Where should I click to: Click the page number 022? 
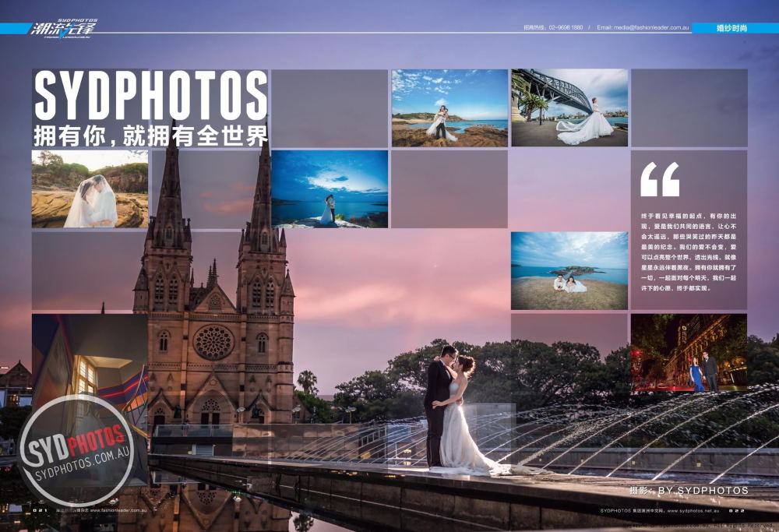pyautogui.click(x=736, y=511)
